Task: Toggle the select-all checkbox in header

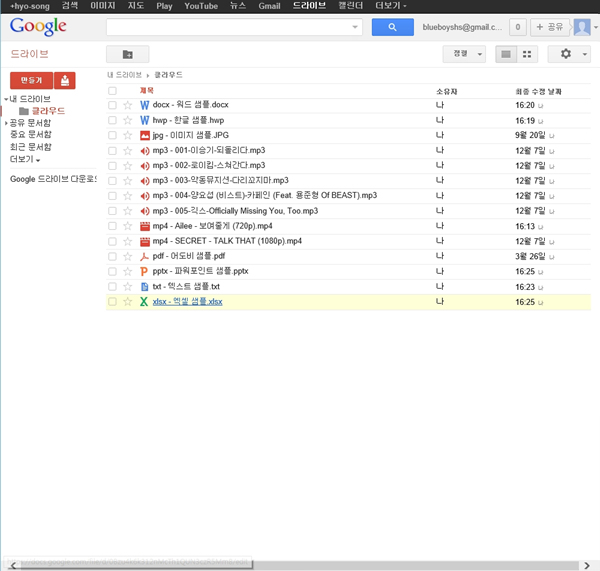Action: pyautogui.click(x=113, y=91)
